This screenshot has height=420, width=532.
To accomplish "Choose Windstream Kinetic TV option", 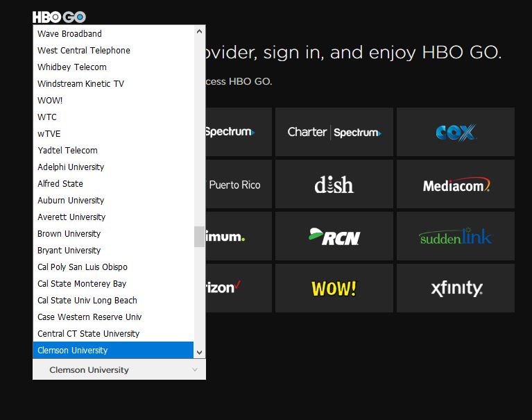I will [x=113, y=83].
